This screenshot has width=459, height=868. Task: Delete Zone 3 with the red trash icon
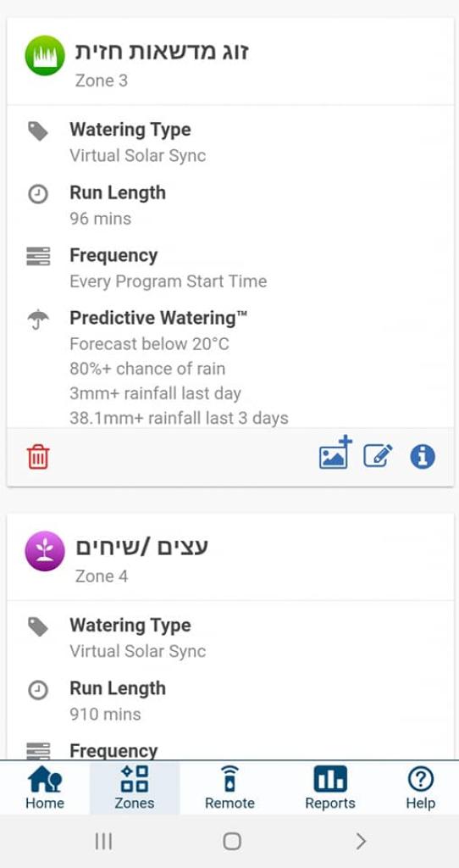pos(37,457)
